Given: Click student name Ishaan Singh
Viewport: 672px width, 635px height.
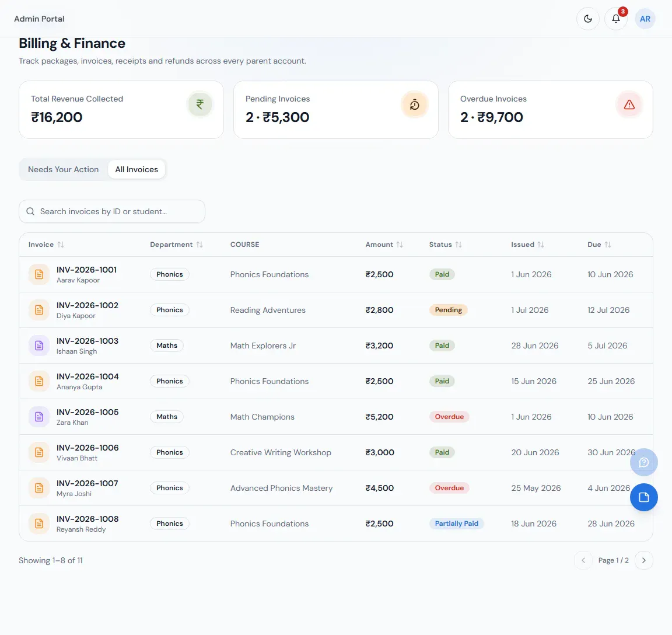Looking at the screenshot, I should tap(77, 351).
